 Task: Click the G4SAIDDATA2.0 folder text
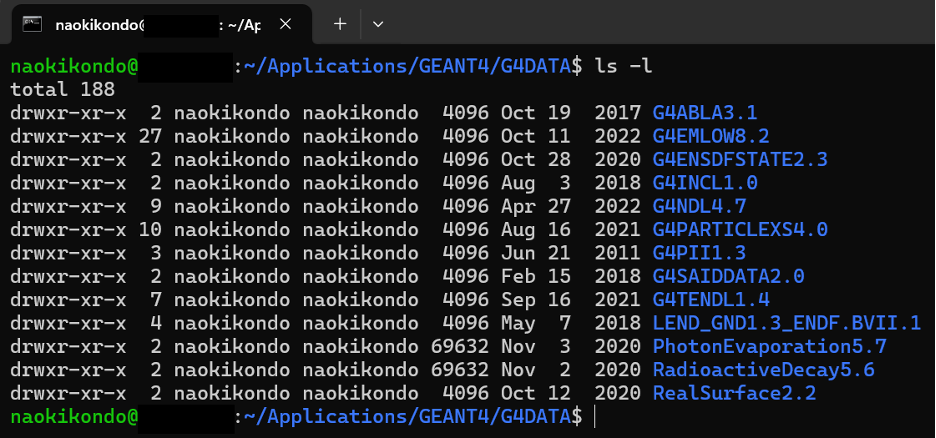click(729, 276)
